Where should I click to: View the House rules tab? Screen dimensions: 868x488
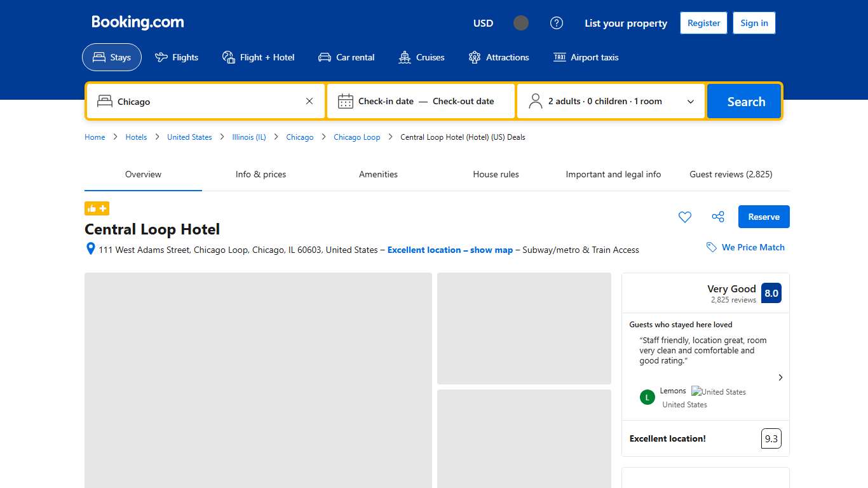pos(496,174)
